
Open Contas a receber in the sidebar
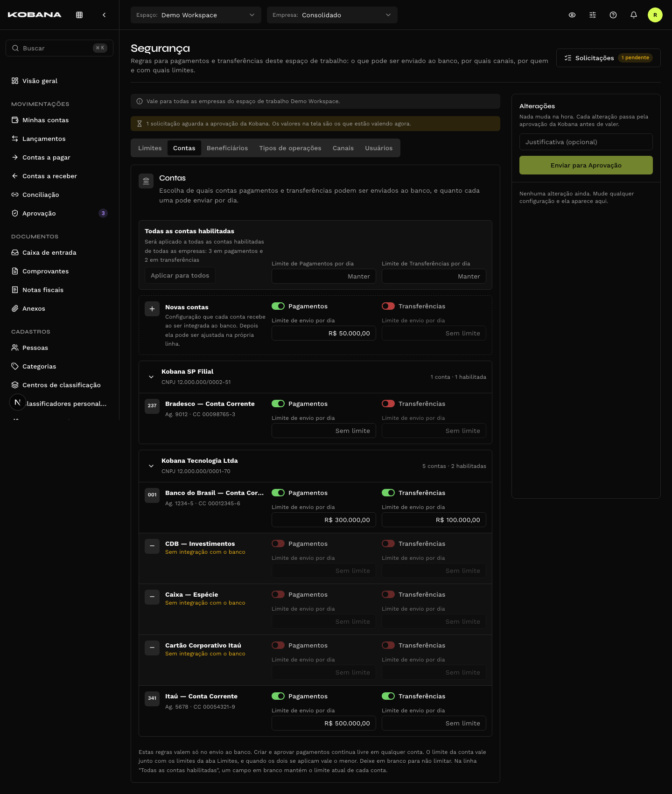click(x=59, y=176)
